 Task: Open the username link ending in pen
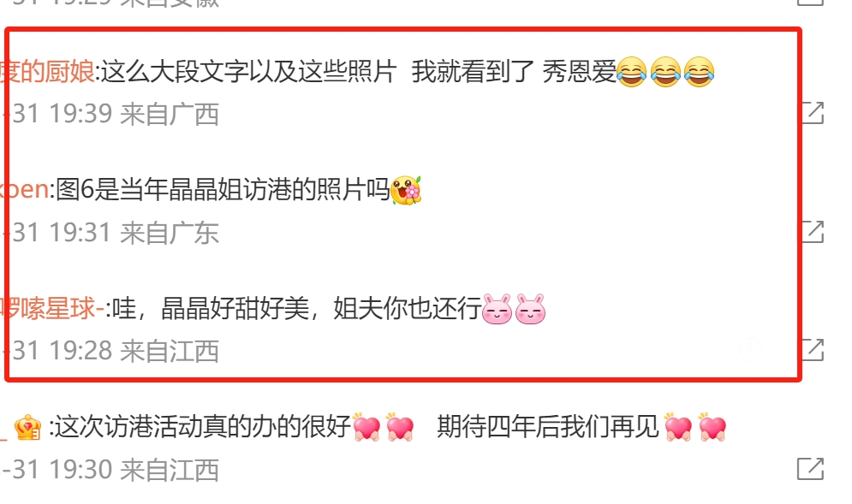[25, 190]
